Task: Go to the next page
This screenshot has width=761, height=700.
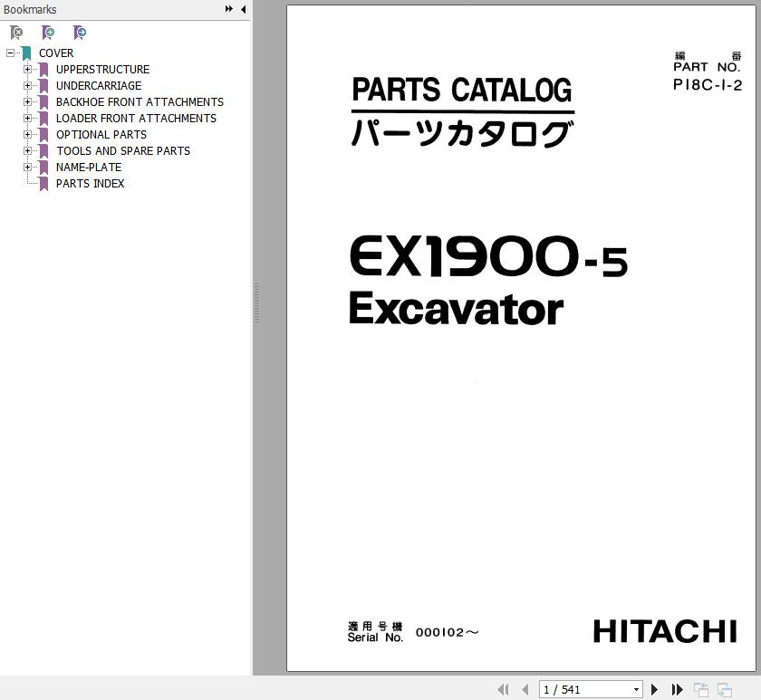Action: (654, 689)
